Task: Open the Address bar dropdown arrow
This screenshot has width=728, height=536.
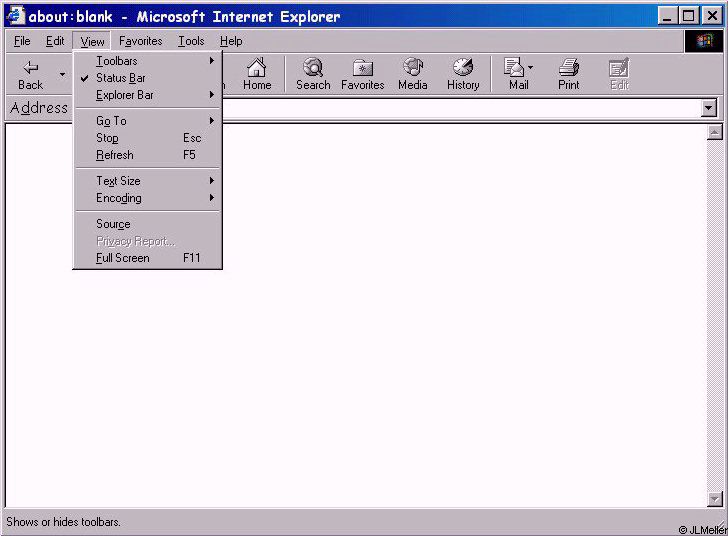Action: pyautogui.click(x=708, y=108)
